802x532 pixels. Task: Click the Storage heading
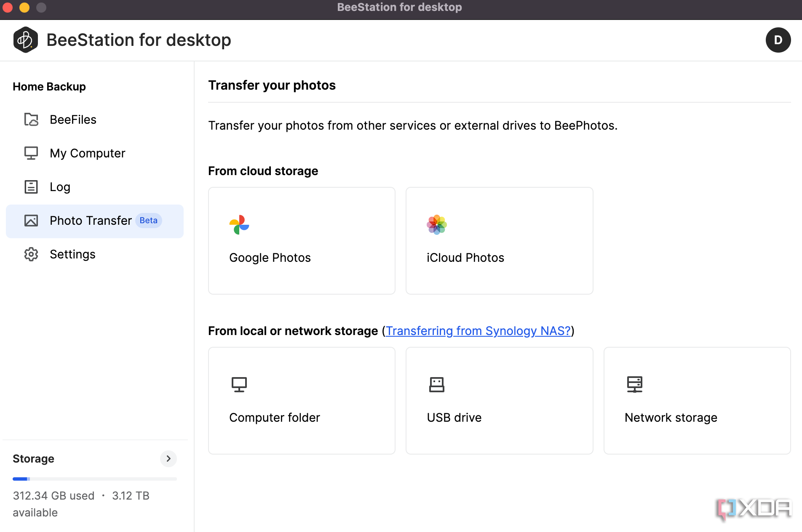click(33, 459)
